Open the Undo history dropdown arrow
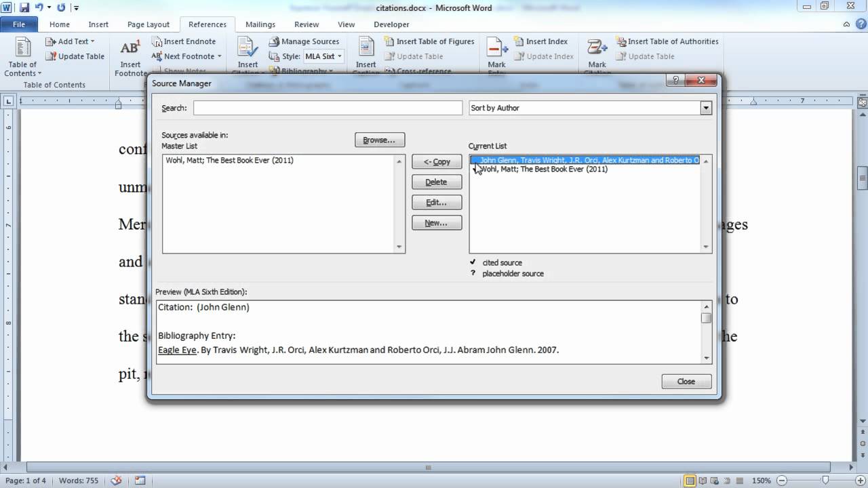This screenshot has width=868, height=488. [x=49, y=8]
